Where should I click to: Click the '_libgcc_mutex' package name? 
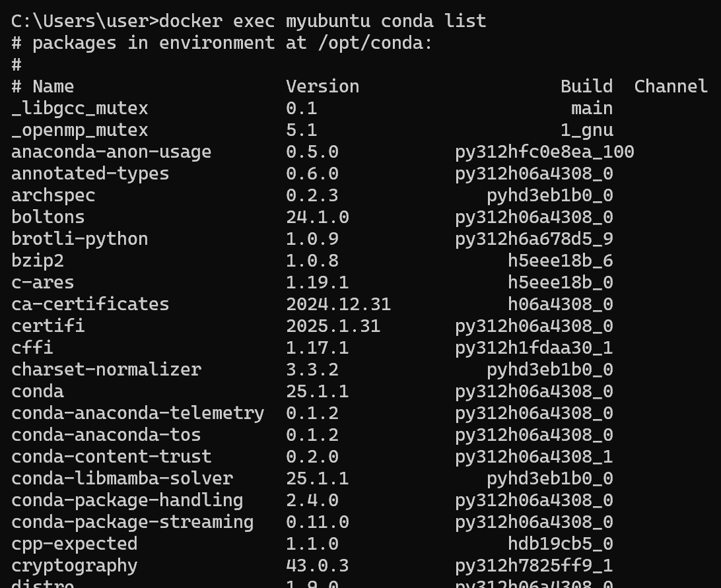click(x=79, y=108)
